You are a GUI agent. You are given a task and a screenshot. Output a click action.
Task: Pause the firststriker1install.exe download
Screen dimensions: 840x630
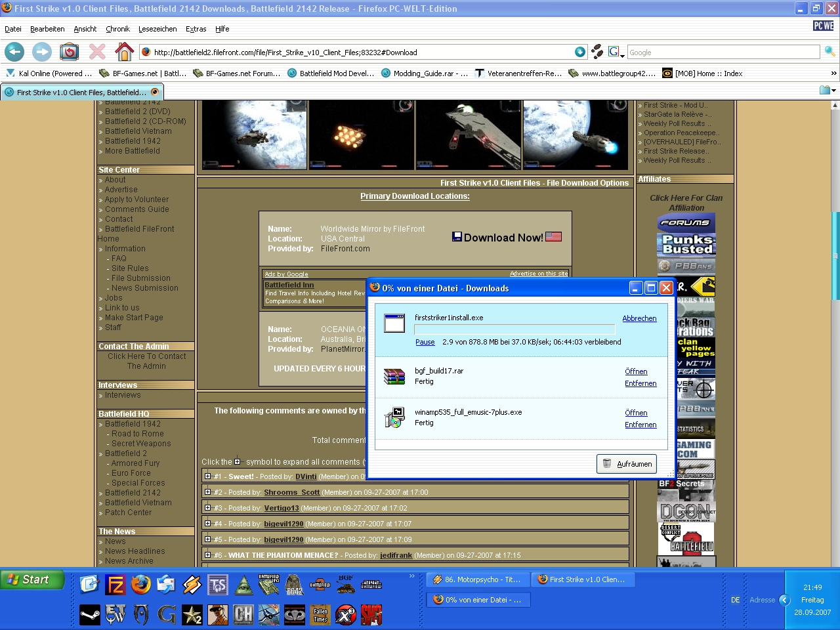[x=425, y=342]
